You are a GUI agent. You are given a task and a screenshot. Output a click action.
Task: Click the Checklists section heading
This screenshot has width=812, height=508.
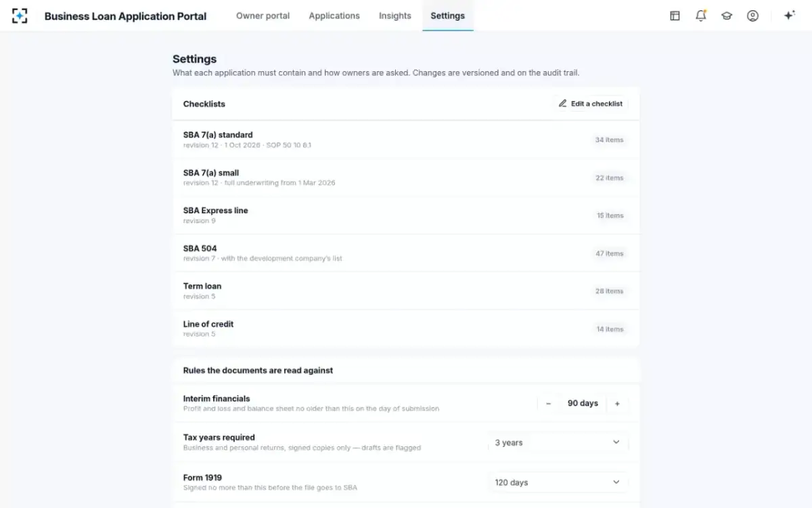click(204, 104)
